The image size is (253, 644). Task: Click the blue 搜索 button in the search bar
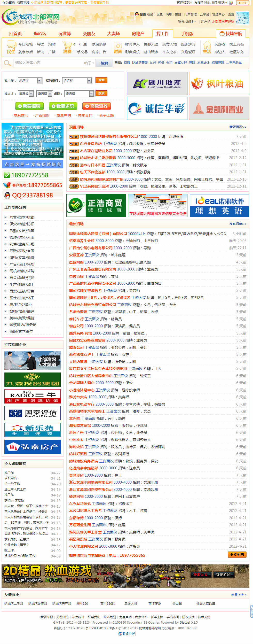click(x=104, y=63)
